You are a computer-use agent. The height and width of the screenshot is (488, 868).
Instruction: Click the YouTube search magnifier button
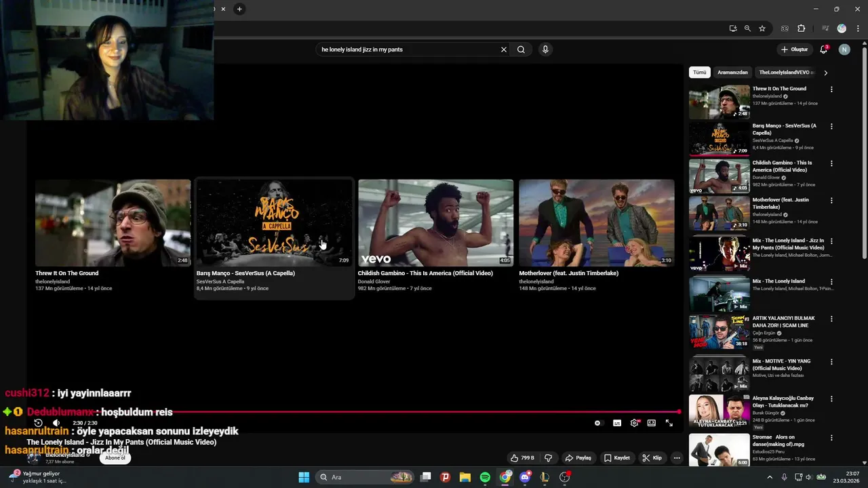pyautogui.click(x=521, y=49)
